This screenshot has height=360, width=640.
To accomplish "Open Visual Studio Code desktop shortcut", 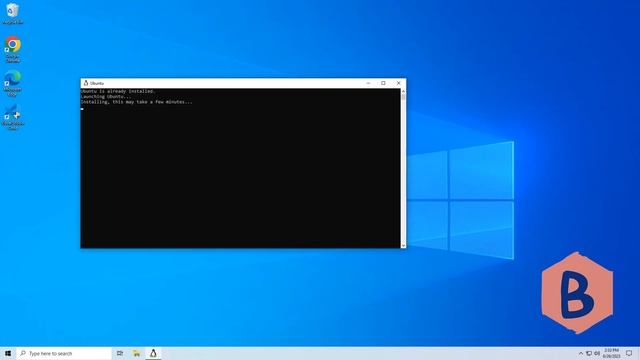I will pos(13,117).
